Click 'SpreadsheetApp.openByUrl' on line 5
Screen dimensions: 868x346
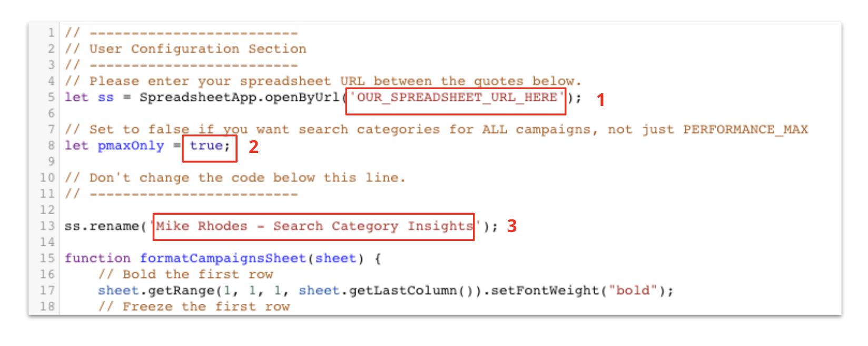[x=239, y=98]
